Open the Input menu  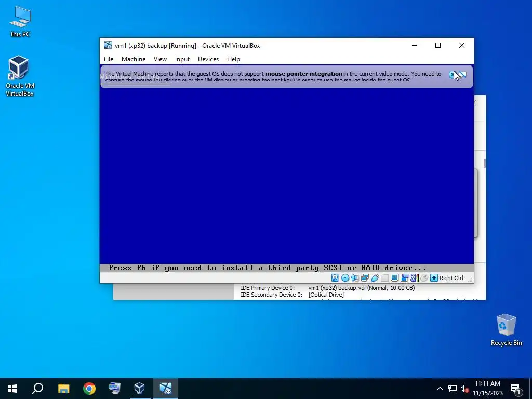(x=182, y=59)
